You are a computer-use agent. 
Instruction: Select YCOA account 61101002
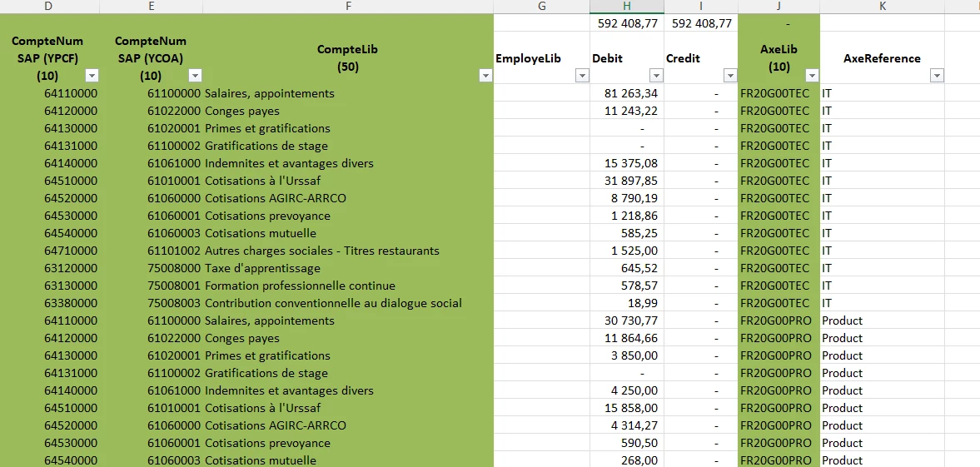(152, 251)
